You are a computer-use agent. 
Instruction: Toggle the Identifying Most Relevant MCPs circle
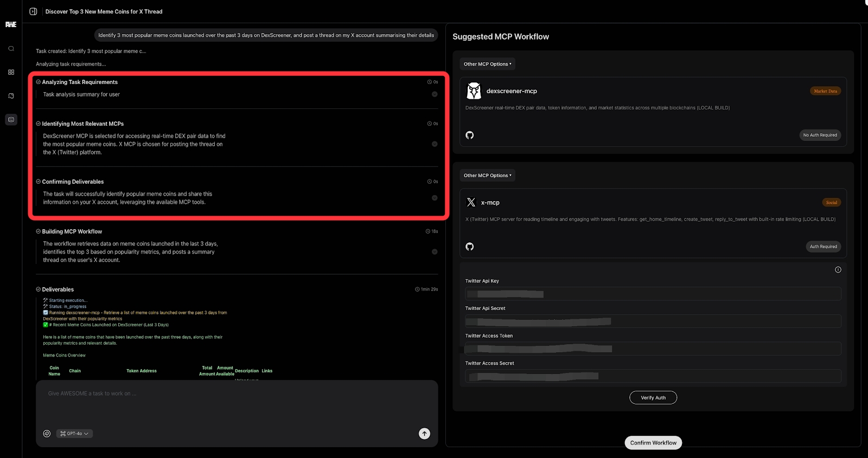pos(435,144)
